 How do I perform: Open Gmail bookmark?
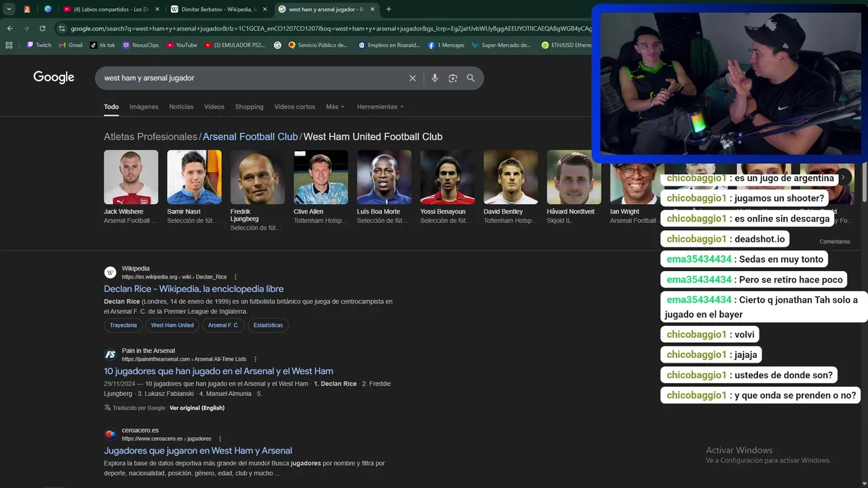pos(71,45)
